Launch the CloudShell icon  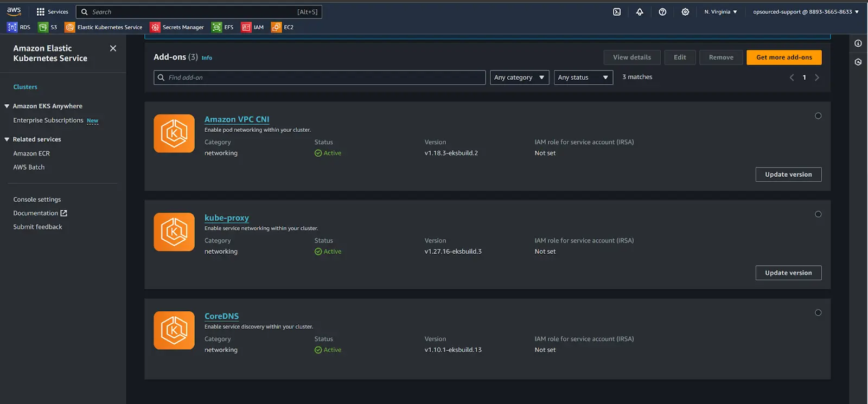617,12
